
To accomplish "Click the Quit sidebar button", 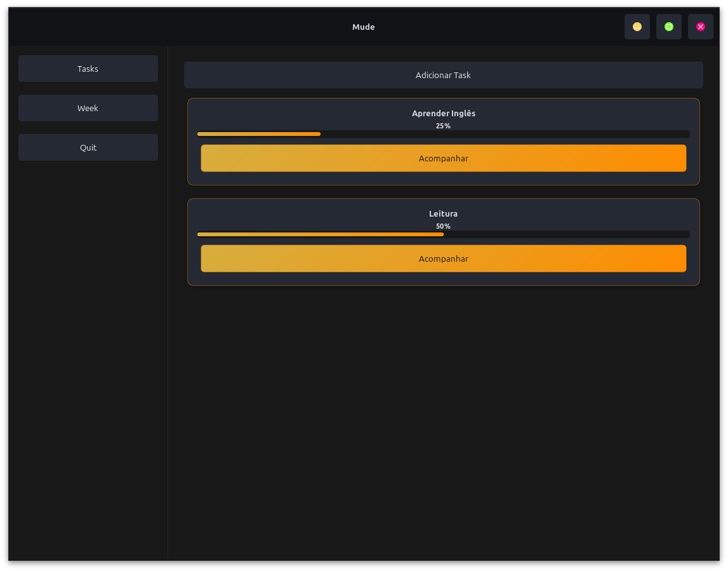I will [88, 148].
